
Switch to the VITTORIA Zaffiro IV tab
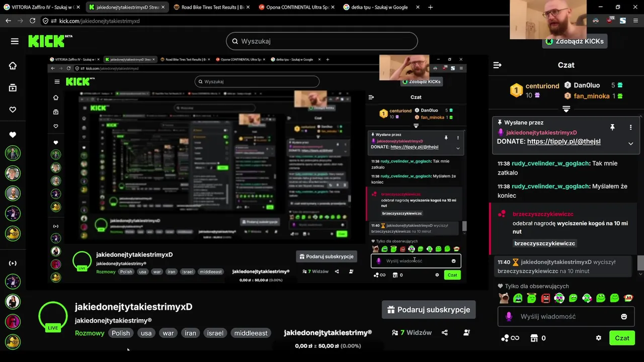[x=43, y=7]
